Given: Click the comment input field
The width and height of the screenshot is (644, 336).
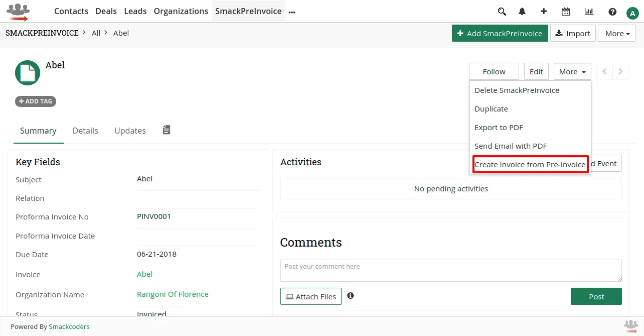Looking at the screenshot, I should pos(450,270).
